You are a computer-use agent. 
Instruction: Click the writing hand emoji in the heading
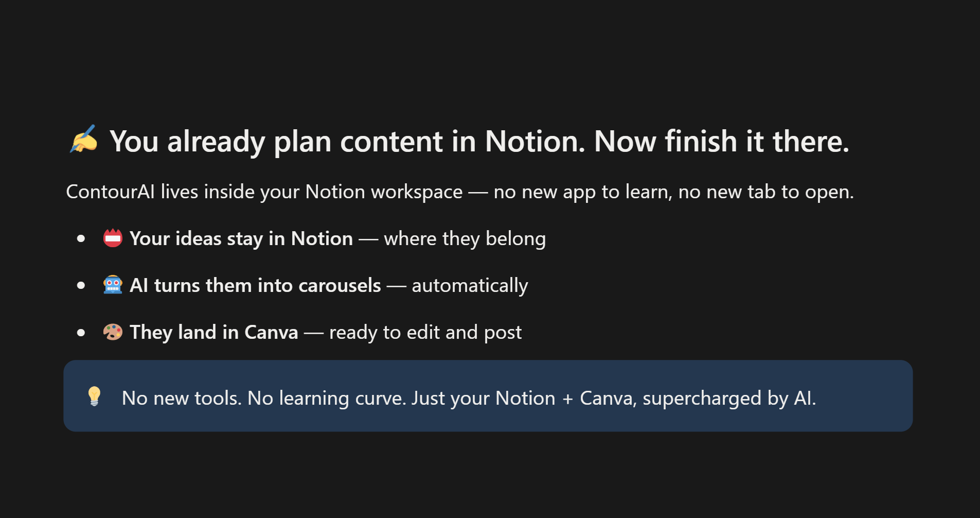[x=84, y=139]
